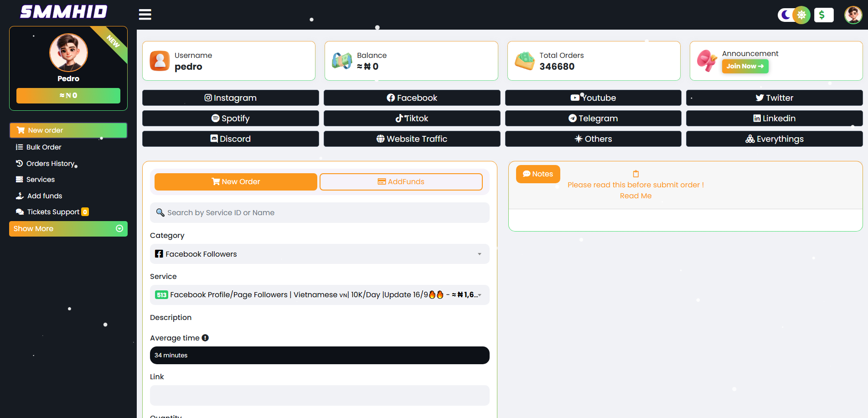Viewport: 868px width, 418px height.
Task: Switch to AddFunds tab
Action: 401,181
